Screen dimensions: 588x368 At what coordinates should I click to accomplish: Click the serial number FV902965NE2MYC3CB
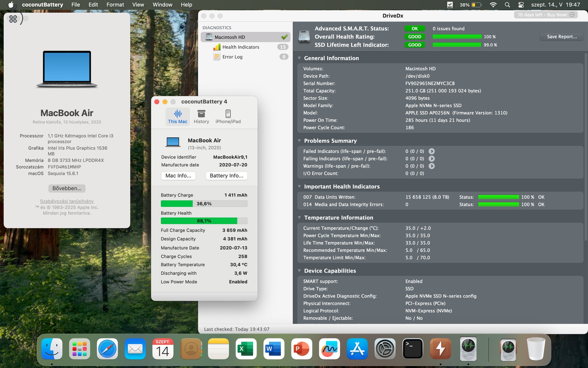(x=430, y=84)
